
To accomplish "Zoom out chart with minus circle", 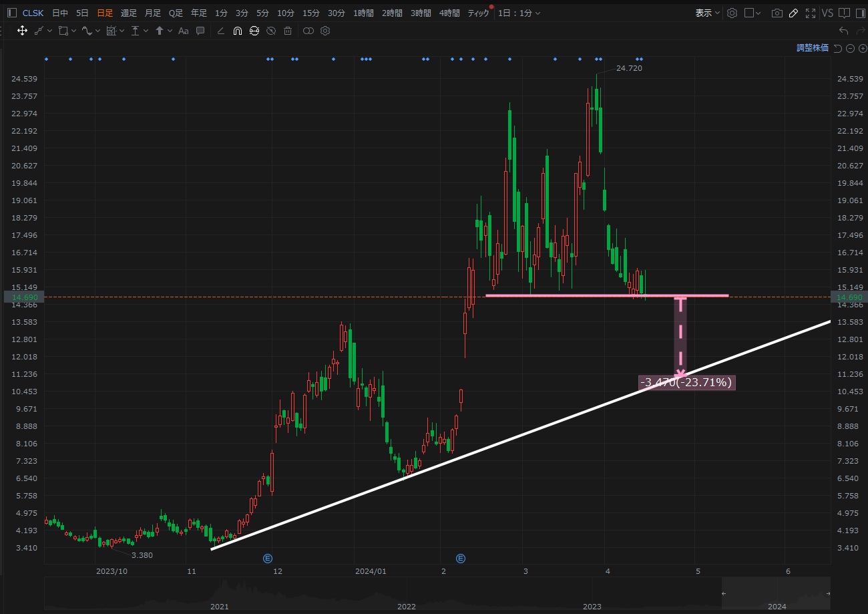I will point(850,48).
